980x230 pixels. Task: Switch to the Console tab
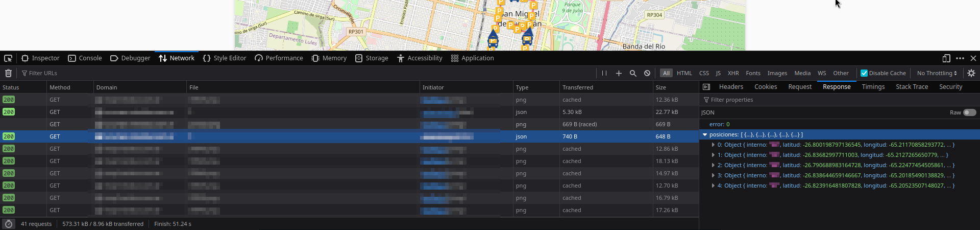[x=85, y=58]
